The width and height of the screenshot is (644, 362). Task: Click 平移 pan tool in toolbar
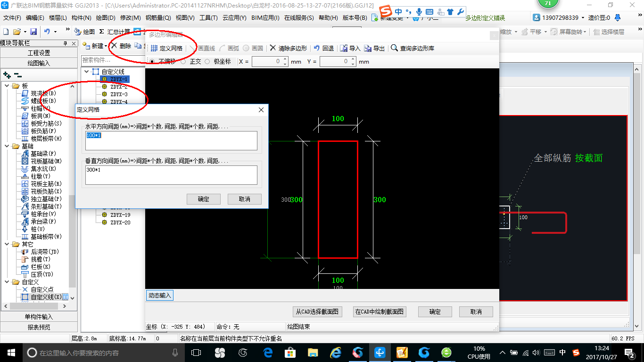(x=532, y=32)
